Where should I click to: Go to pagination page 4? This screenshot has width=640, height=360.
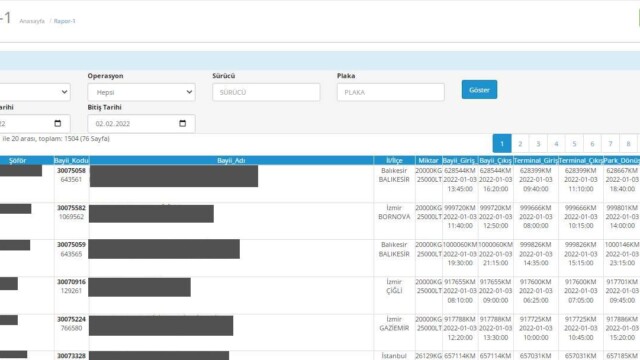(x=556, y=144)
